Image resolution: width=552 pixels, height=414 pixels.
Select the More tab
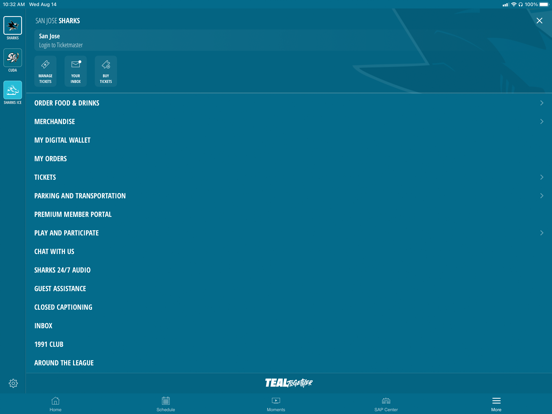[496, 404]
